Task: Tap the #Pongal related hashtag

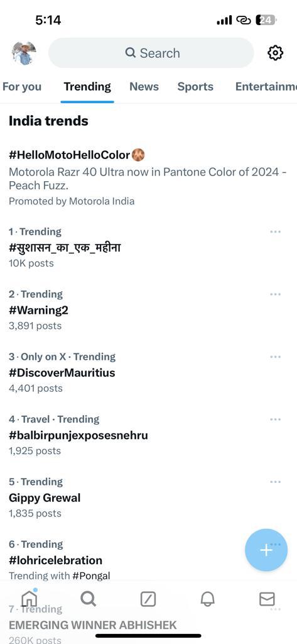Action: [91, 576]
